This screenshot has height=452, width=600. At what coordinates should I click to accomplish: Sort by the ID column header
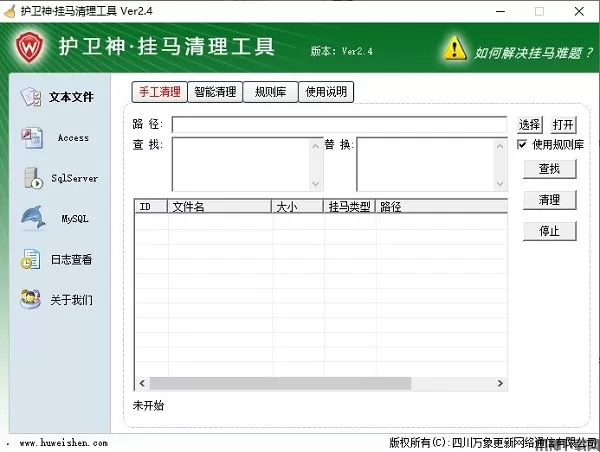coord(151,207)
